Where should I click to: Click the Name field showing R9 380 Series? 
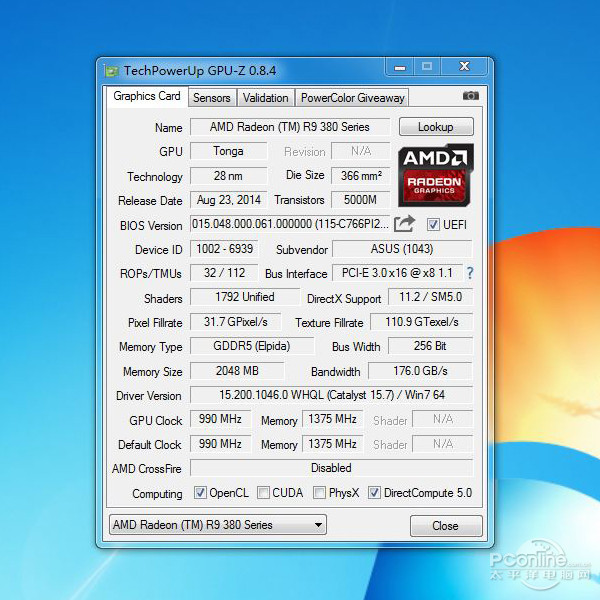[x=290, y=127]
